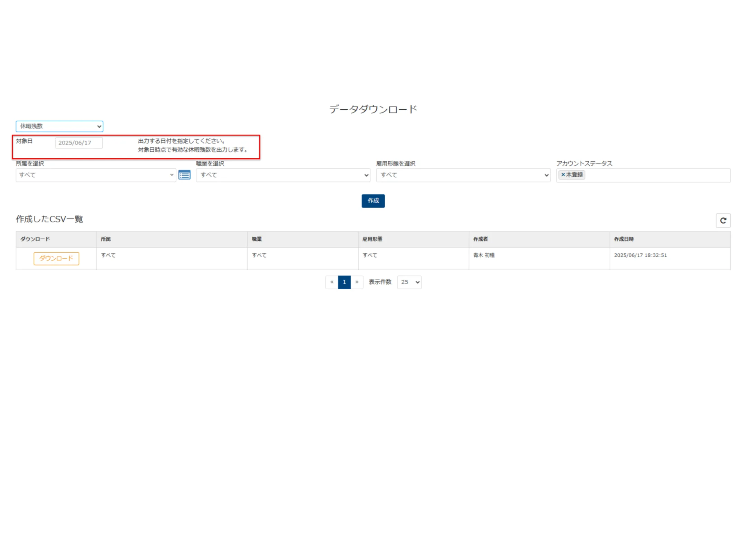Screen dimensions: 747x560
Task: Click the 所属 column header
Action: tap(106, 239)
